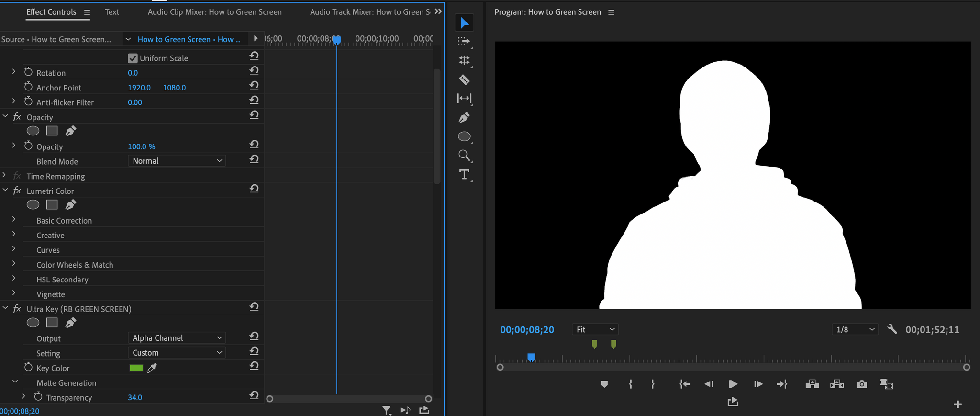
Task: Select the Slip tool
Action: tap(464, 98)
